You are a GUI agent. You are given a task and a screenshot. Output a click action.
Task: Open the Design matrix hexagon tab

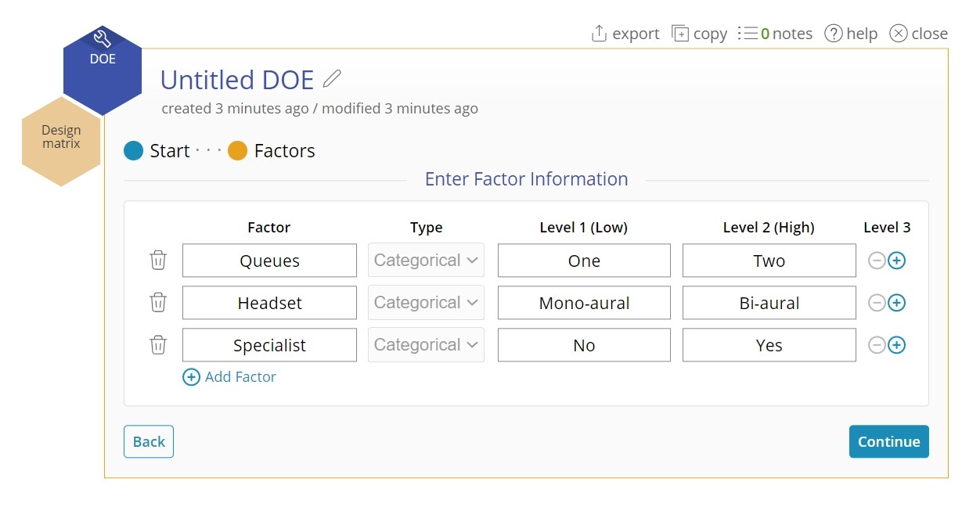click(x=61, y=138)
